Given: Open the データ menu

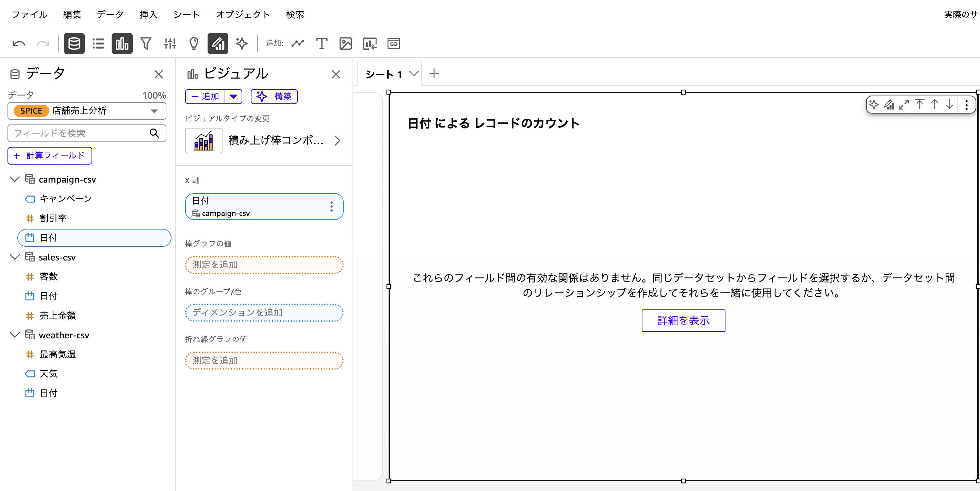Looking at the screenshot, I should (x=110, y=14).
